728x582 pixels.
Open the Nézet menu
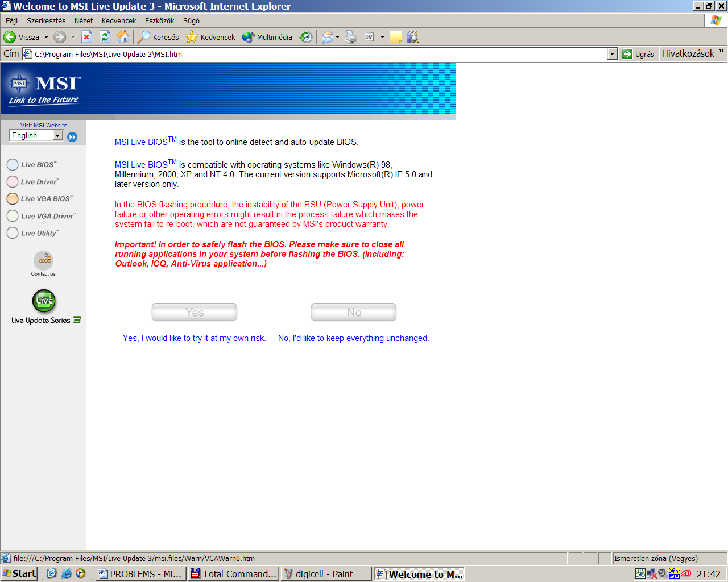click(x=84, y=20)
